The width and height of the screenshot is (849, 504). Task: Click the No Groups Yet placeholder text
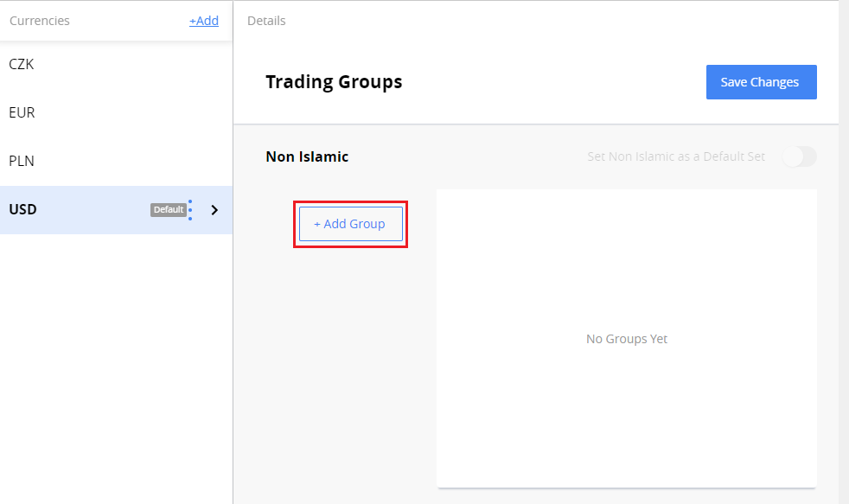[626, 338]
